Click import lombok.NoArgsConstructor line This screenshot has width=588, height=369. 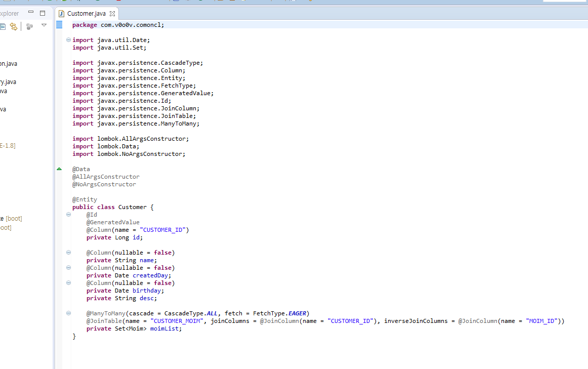coord(129,154)
